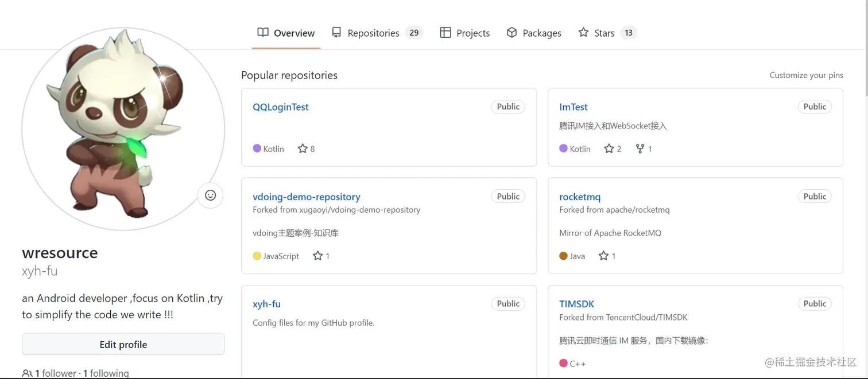Click the profile avatar image
This screenshot has width=868, height=379.
pos(123,129)
